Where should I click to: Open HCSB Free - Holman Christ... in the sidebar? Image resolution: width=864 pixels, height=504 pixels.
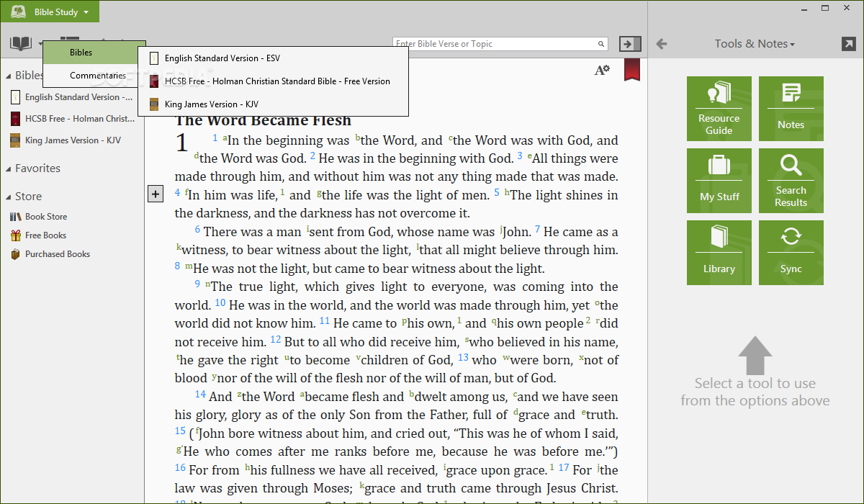pyautogui.click(x=72, y=119)
